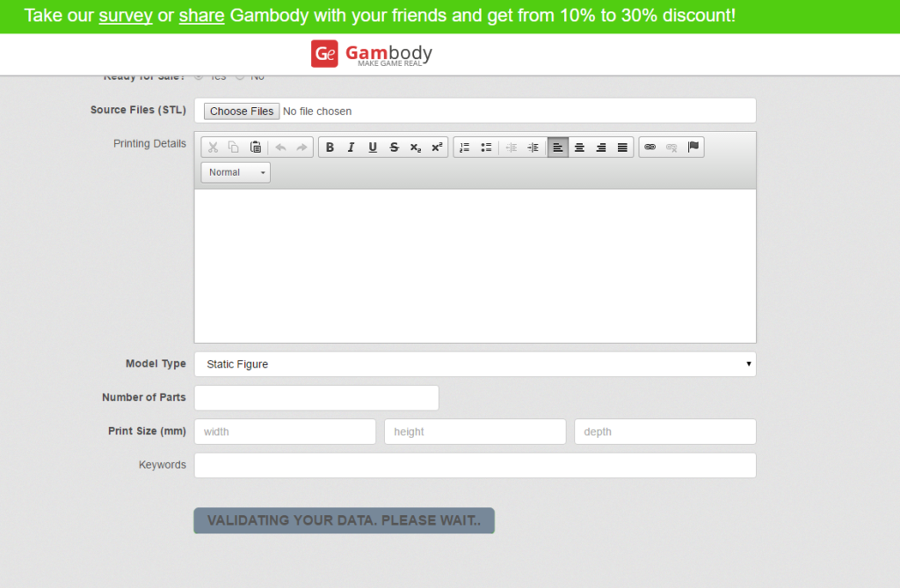This screenshot has width=900, height=588.
Task: Toggle bold formatting in editor toolbar
Action: pyautogui.click(x=330, y=148)
